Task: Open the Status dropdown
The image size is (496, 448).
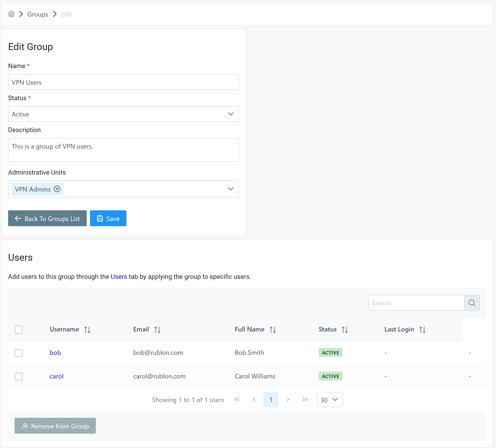Action: (x=123, y=114)
